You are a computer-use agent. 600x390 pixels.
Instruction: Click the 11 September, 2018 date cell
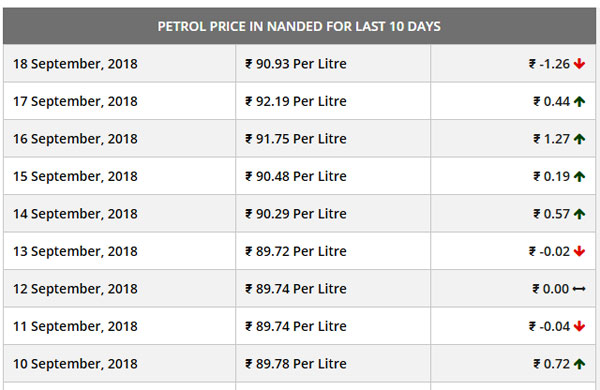coord(119,326)
